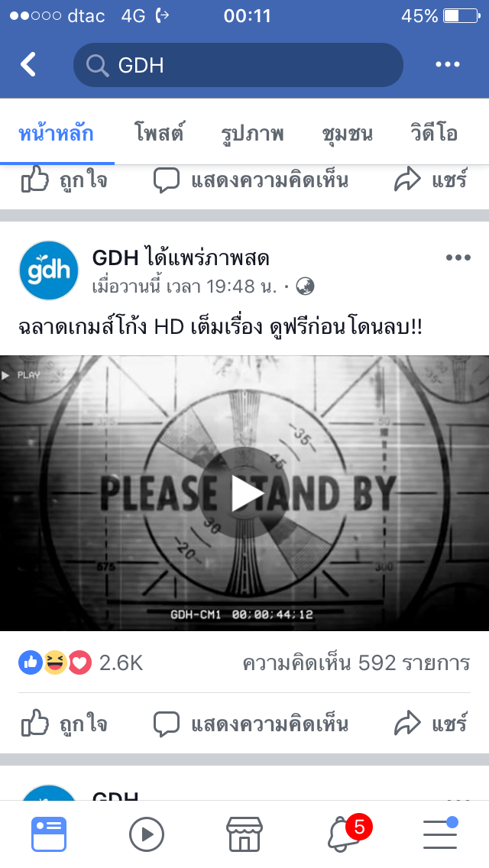Screen dimensions: 489x868
Task: Open post options three-dot menu
Action: coord(458,257)
